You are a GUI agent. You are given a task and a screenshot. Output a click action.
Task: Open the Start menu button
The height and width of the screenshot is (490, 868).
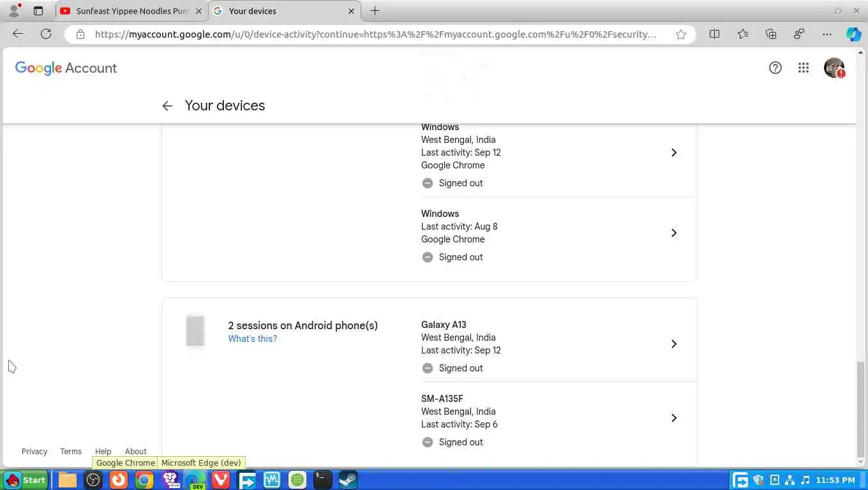(26, 480)
